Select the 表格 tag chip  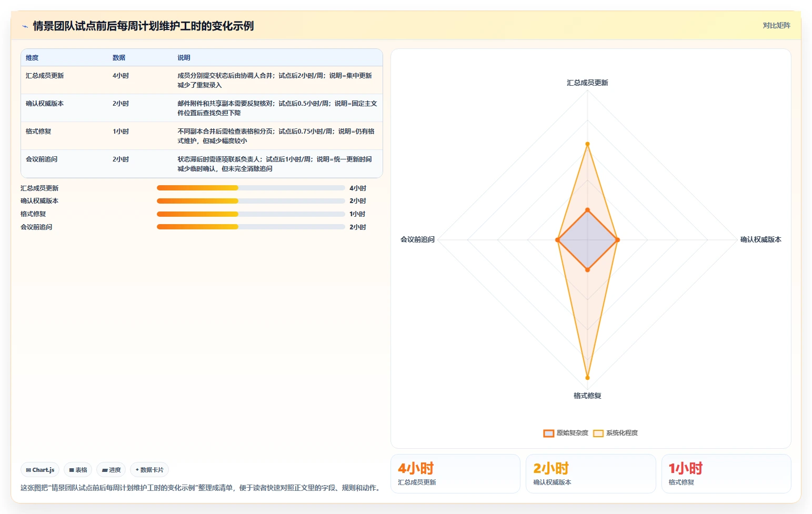pyautogui.click(x=78, y=470)
